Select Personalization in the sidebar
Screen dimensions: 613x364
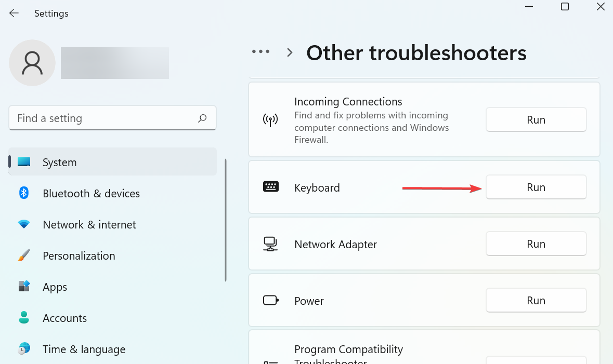point(79,256)
